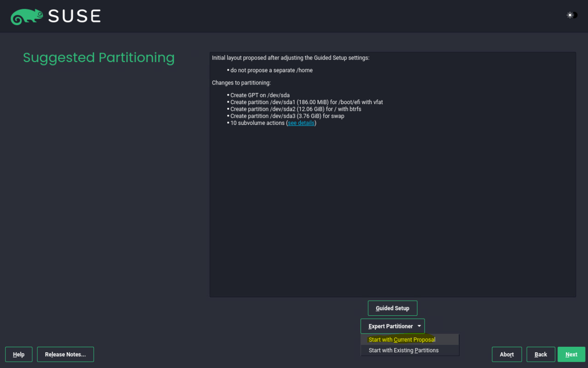Select the /dev/sda1 /boot/efi vfat line
This screenshot has width=588, height=368.
pos(306,102)
